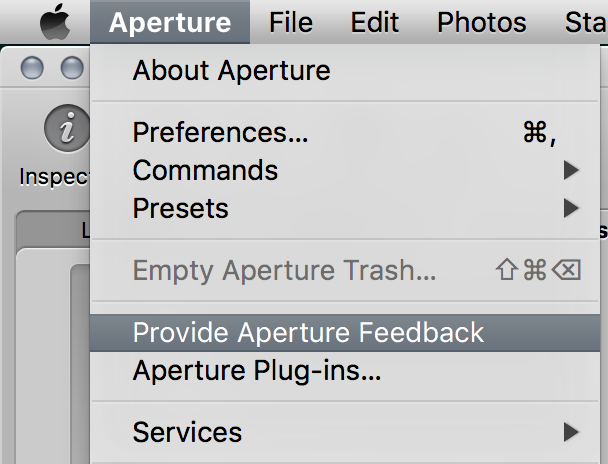Image resolution: width=608 pixels, height=464 pixels.
Task: Expand the Commands submenu arrow
Action: (x=571, y=171)
